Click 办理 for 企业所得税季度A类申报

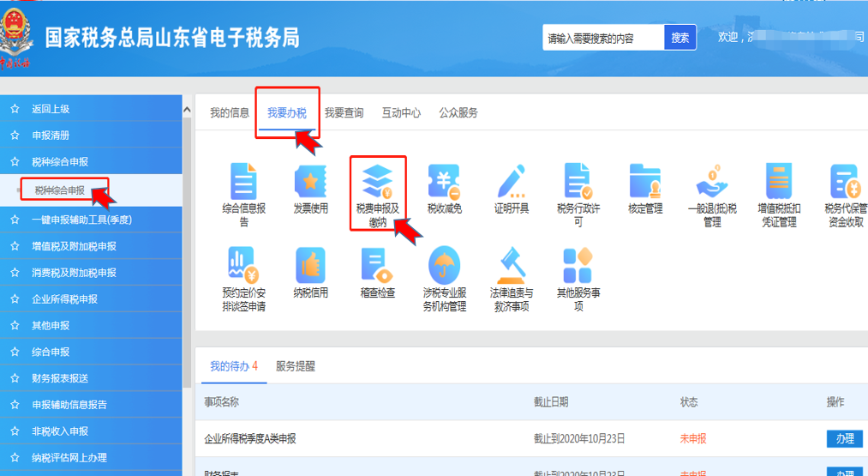pos(845,438)
